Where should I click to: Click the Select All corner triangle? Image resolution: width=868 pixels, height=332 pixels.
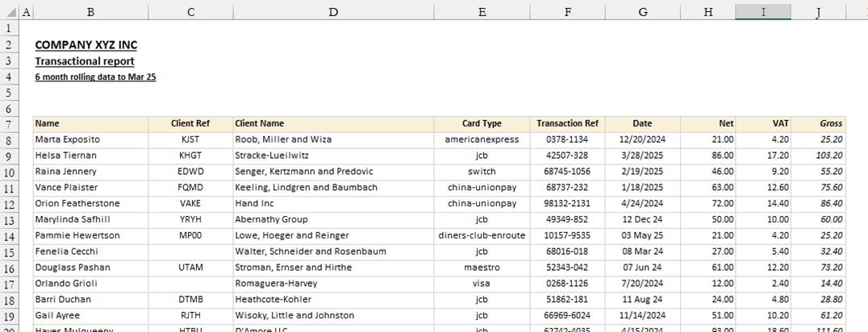[9, 12]
